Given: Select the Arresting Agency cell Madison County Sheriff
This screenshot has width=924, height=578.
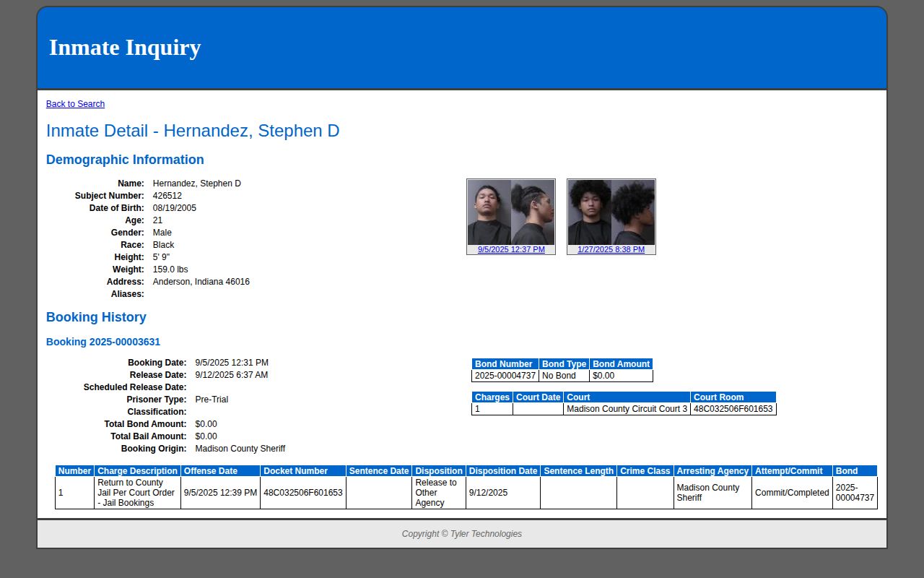Looking at the screenshot, I should tap(712, 493).
